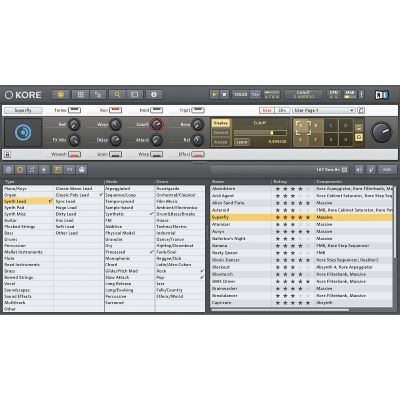Click the Cutoff value slider
Screen dimensions: 400x400
pyautogui.click(x=260, y=133)
